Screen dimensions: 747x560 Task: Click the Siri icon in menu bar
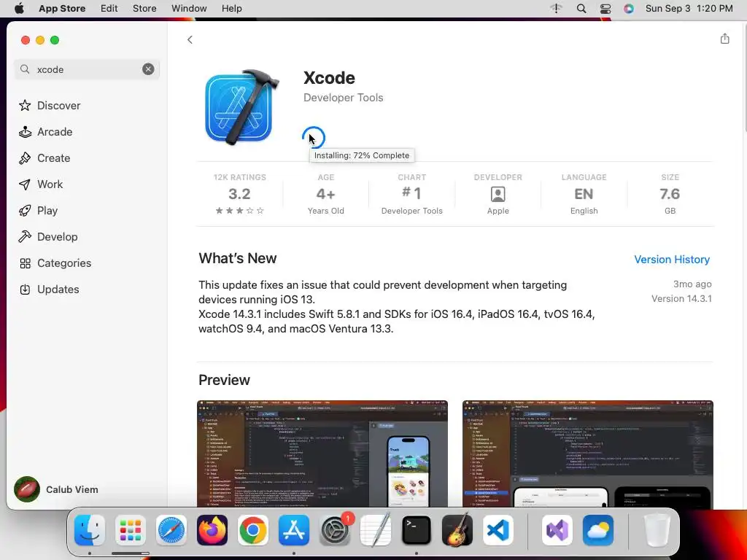tap(629, 9)
